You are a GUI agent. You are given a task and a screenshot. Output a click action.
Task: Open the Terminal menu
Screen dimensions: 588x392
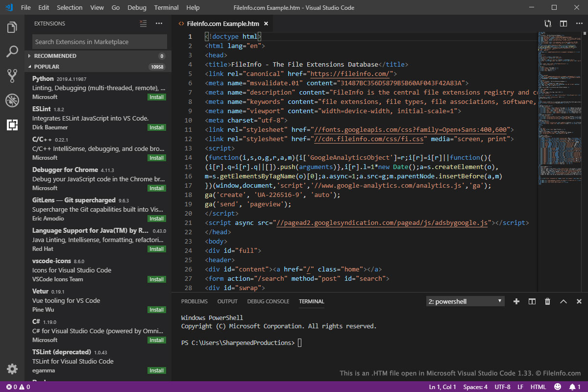(166, 7)
